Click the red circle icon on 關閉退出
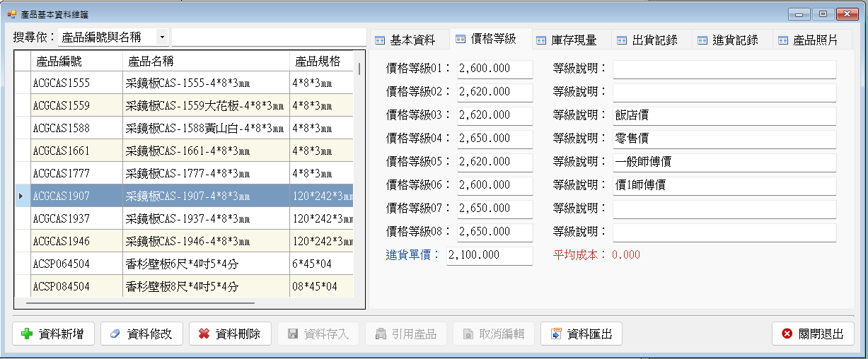868x359 pixels. 787,334
